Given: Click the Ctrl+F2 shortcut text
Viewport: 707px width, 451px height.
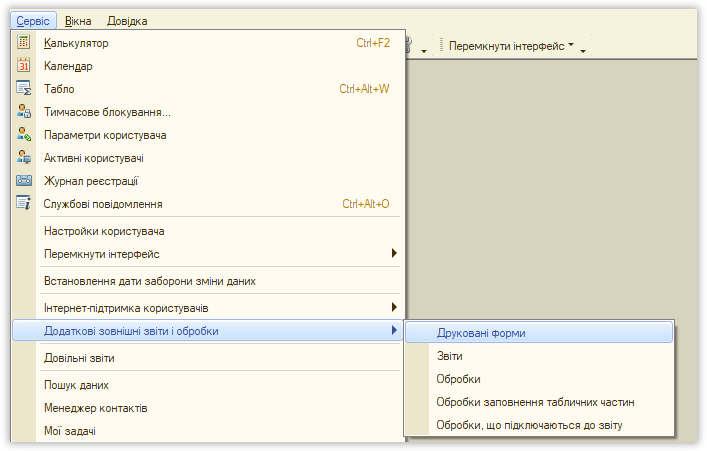Looking at the screenshot, I should click(373, 43).
